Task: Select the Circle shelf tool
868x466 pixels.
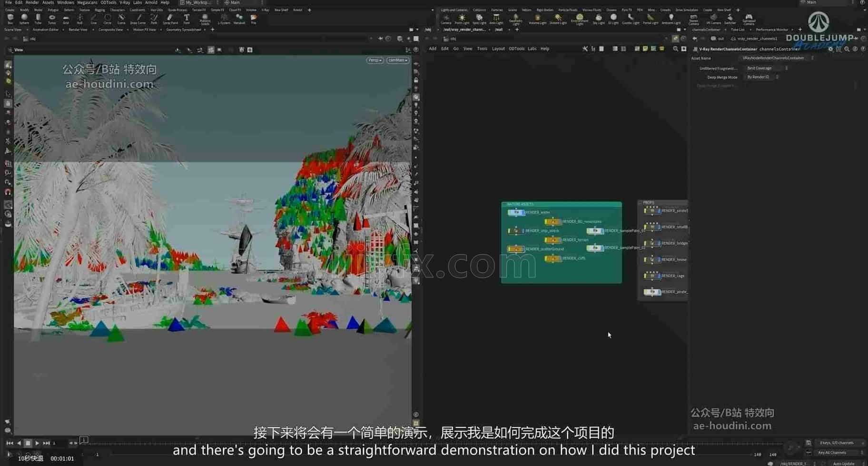Action: click(108, 19)
